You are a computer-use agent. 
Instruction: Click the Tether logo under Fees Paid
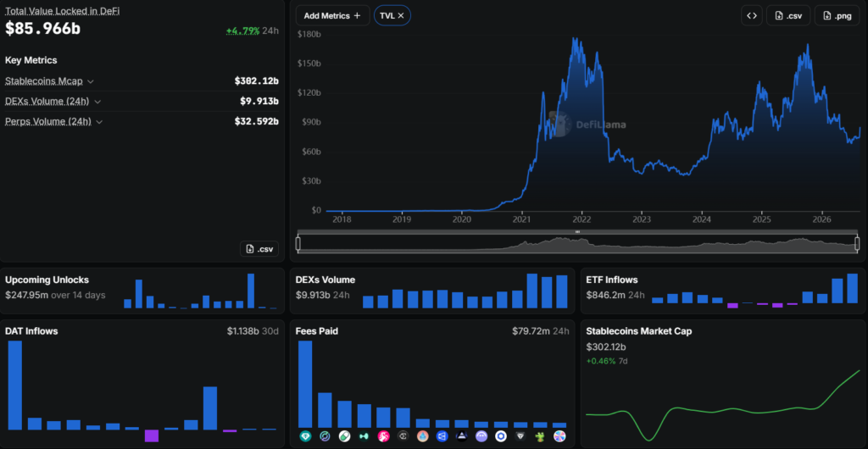305,436
